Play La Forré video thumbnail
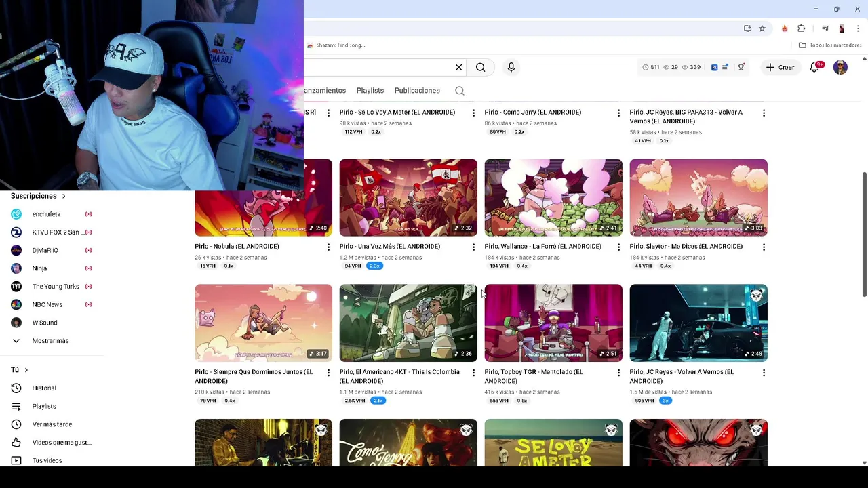868x488 pixels. tap(553, 198)
